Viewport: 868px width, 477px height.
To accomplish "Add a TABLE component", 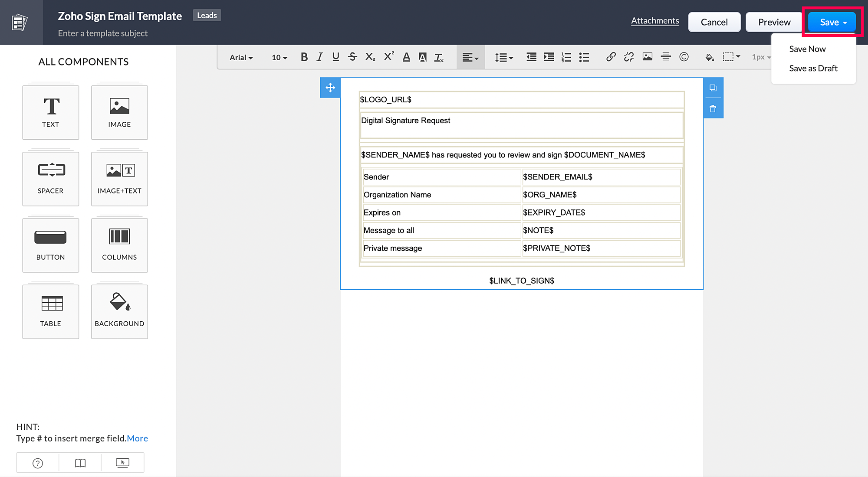I will [x=51, y=311].
